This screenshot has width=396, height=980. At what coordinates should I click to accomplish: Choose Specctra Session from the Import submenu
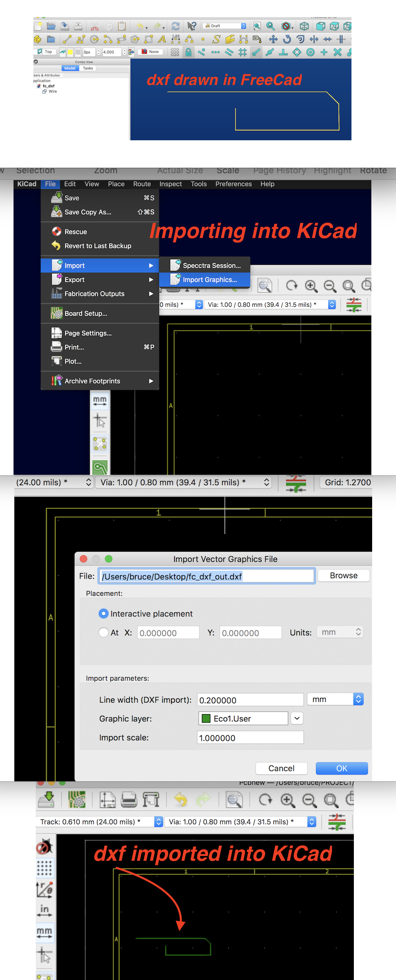(x=205, y=265)
